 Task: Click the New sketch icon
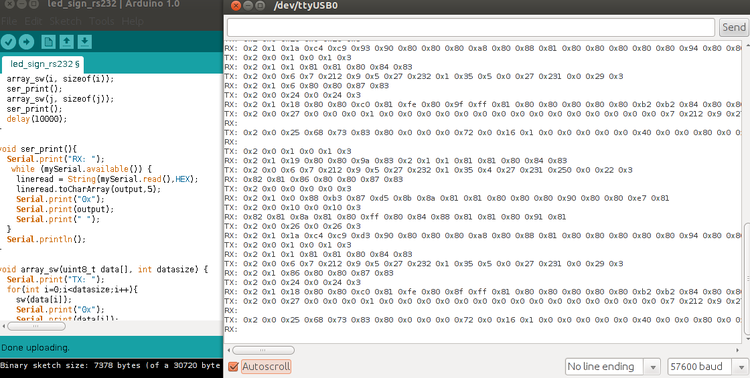[x=48, y=42]
